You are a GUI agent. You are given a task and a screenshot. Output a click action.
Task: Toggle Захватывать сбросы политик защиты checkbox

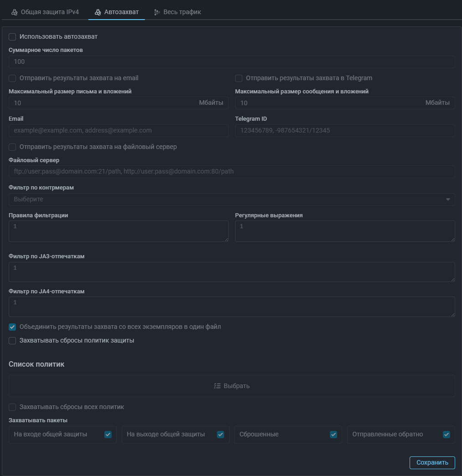[12, 340]
